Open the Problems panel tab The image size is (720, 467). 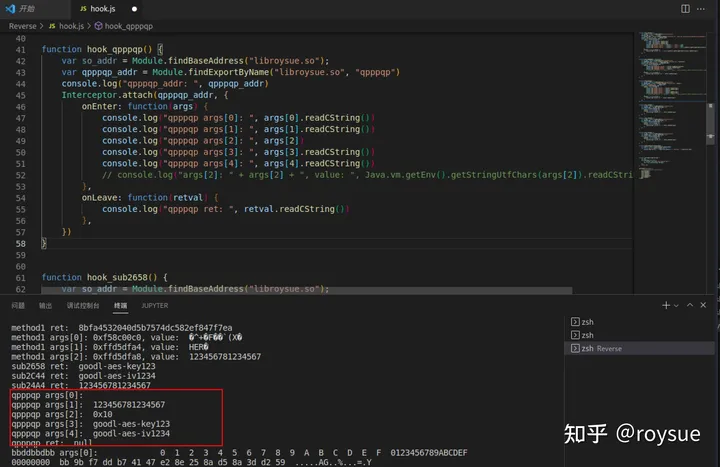click(x=18, y=305)
